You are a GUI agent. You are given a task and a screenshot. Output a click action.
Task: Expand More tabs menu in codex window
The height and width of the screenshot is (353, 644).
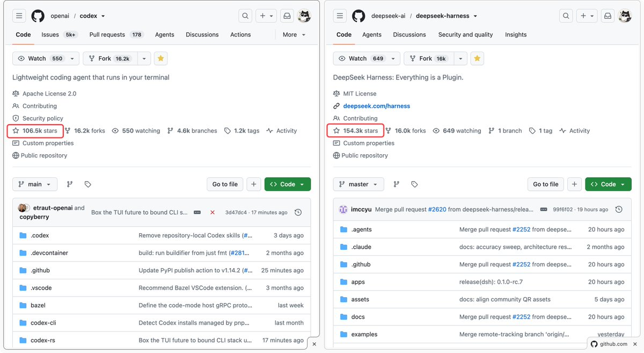[x=294, y=34]
